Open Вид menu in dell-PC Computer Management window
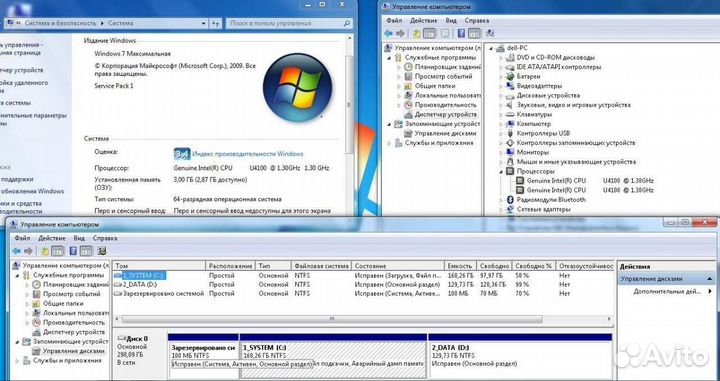720x381 pixels. (451, 21)
